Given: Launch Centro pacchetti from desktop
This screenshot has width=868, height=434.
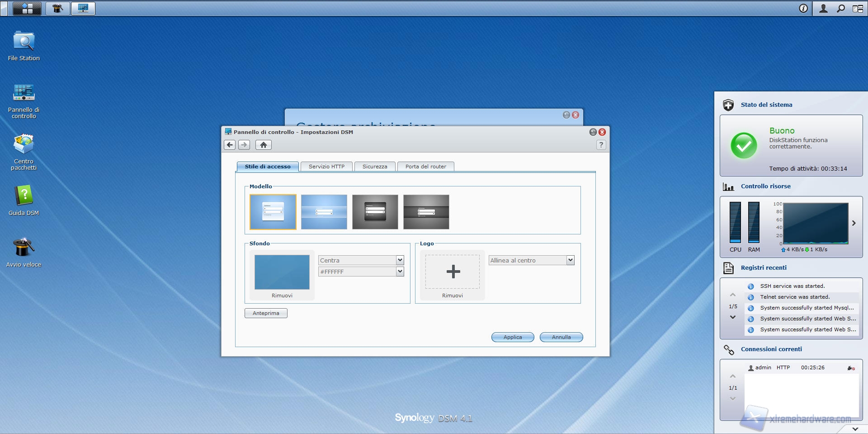Looking at the screenshot, I should pos(24,145).
